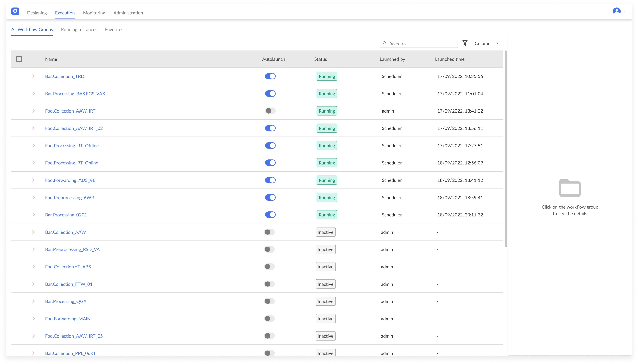
Task: Click the Inactive badge for Bar.Collection_AAW
Action: (x=325, y=232)
